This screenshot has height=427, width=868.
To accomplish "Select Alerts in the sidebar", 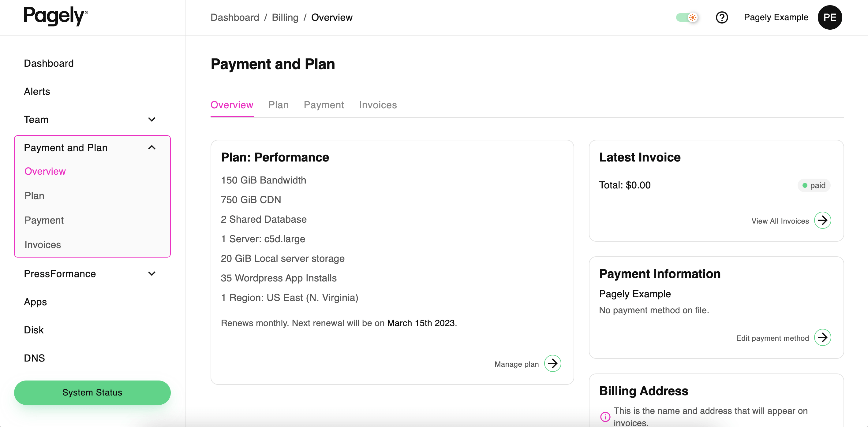I will (37, 91).
